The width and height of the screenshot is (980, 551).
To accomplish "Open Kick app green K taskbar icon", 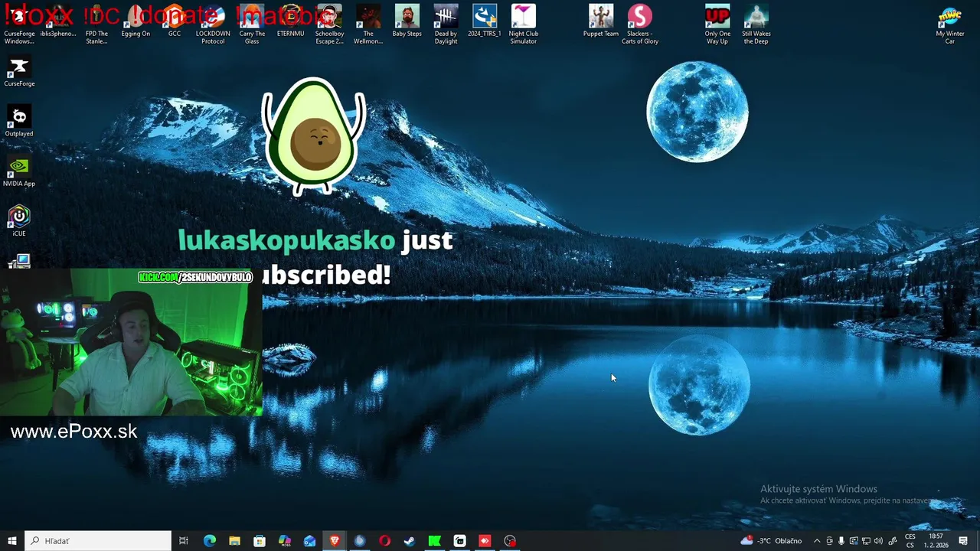I will click(434, 541).
